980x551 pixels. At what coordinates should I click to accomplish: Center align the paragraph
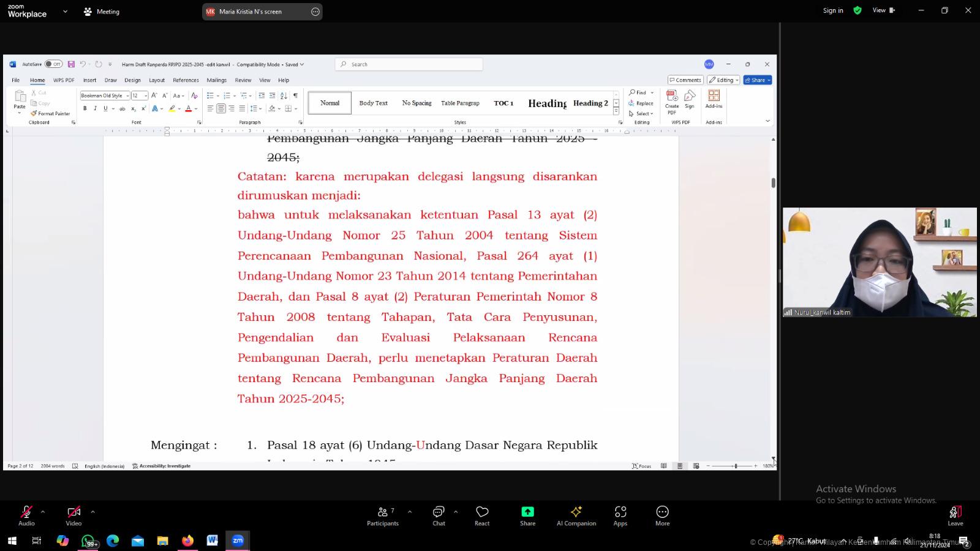coord(221,108)
